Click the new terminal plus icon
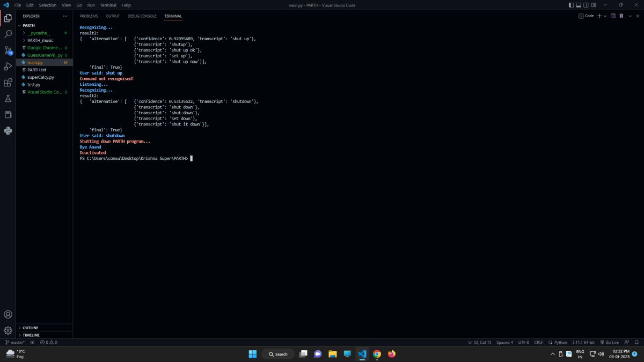This screenshot has width=644, height=362. pyautogui.click(x=599, y=16)
